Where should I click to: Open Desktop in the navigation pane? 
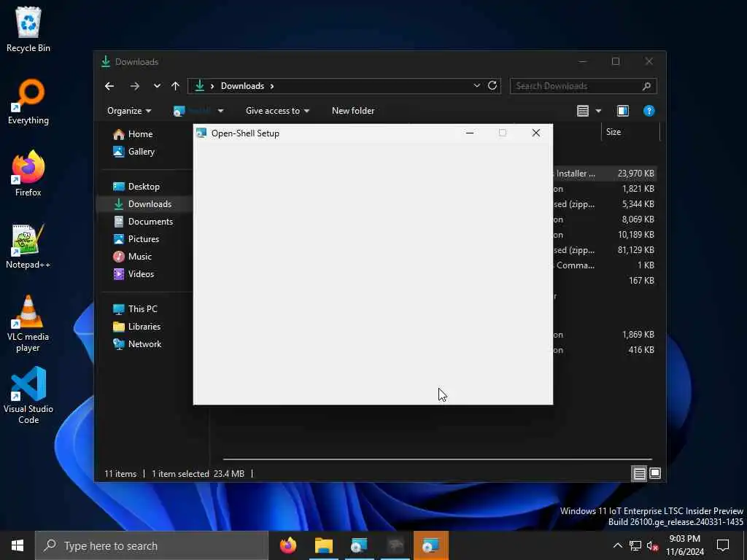(136, 187)
